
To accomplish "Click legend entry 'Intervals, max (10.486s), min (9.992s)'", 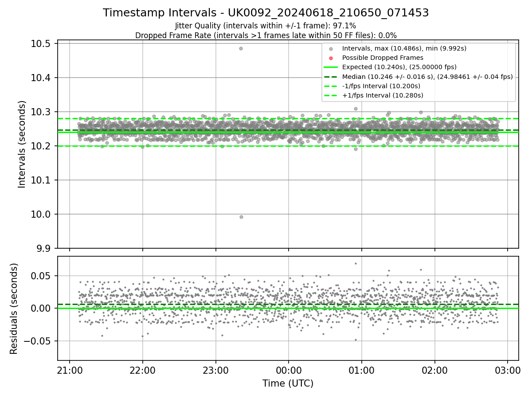I will pos(404,48).
